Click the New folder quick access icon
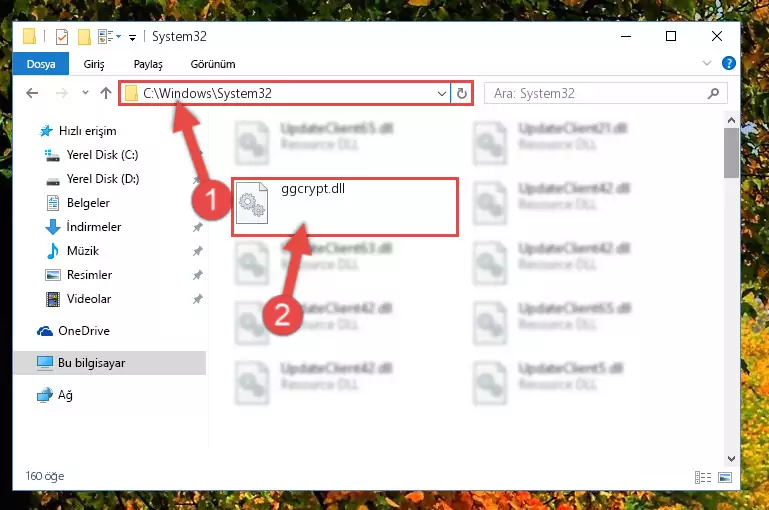 (84, 37)
